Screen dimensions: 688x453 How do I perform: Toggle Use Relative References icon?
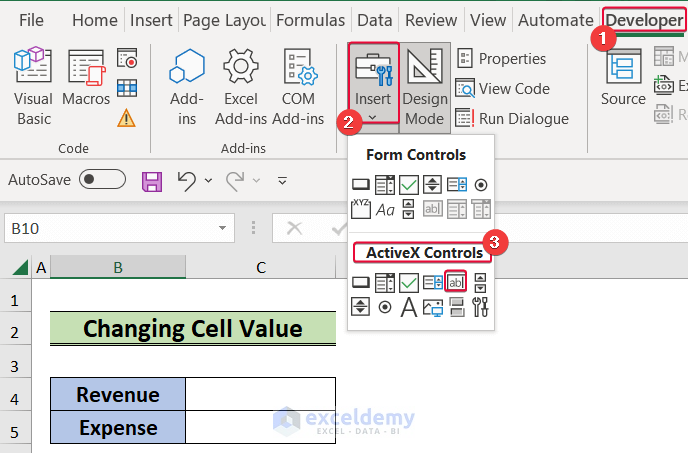[x=127, y=88]
